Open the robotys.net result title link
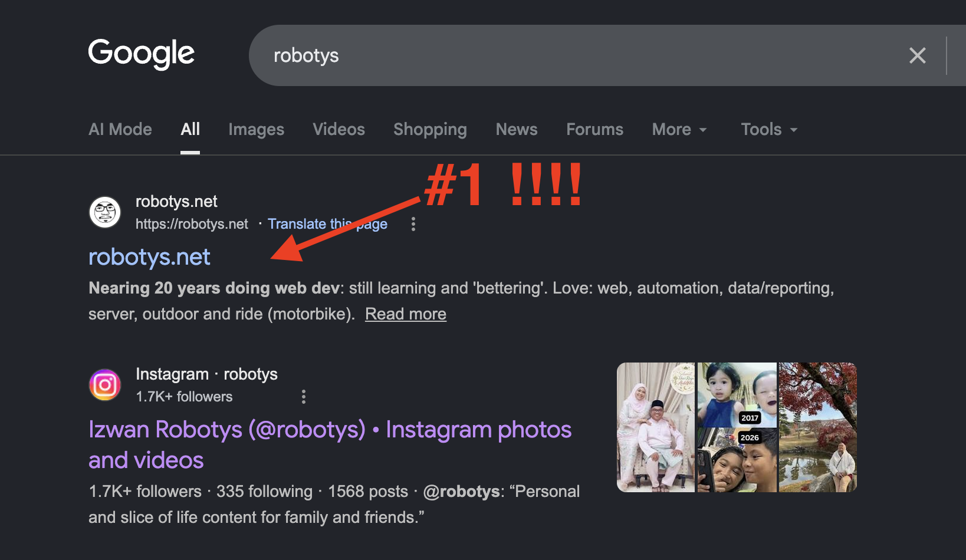 149,257
